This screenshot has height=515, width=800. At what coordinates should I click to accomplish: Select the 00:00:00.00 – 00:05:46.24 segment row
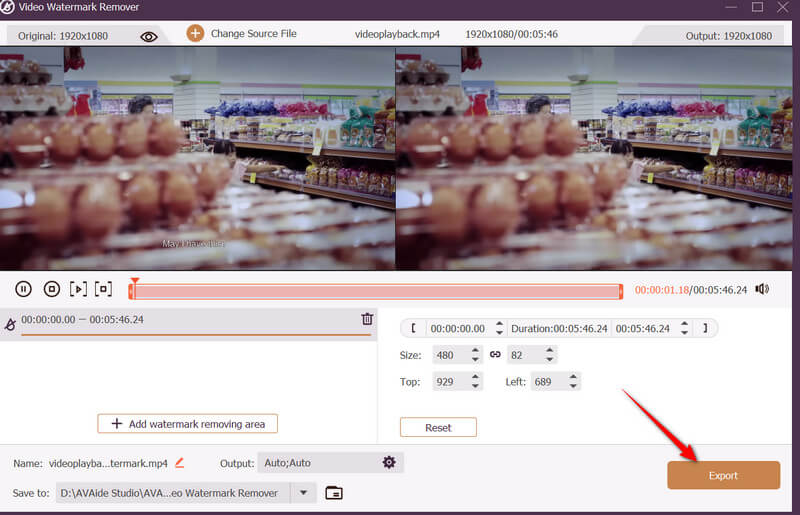coord(180,320)
